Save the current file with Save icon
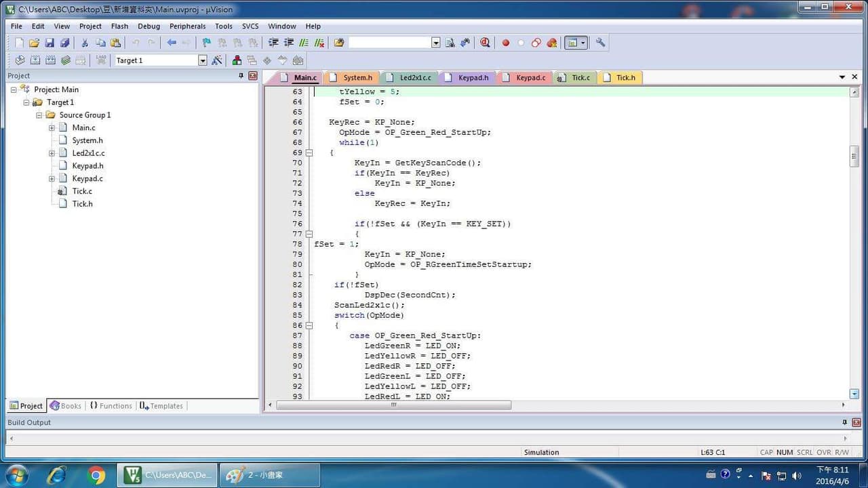The image size is (868, 488). [x=50, y=43]
